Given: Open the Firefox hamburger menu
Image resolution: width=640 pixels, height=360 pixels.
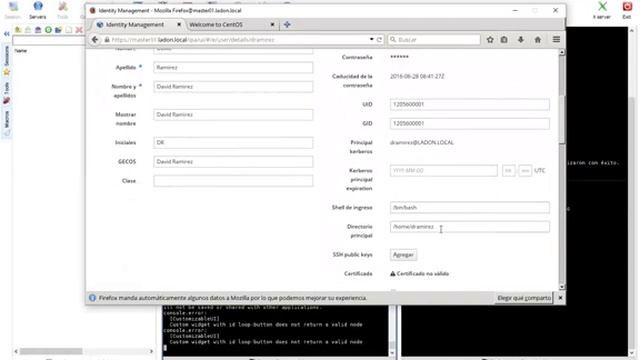Looking at the screenshot, I should click(x=556, y=40).
